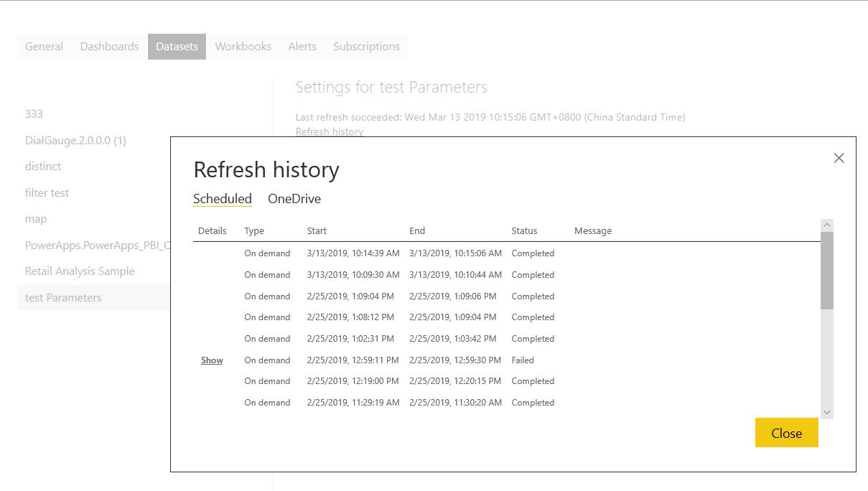Switch to the Scheduled tab

223,199
